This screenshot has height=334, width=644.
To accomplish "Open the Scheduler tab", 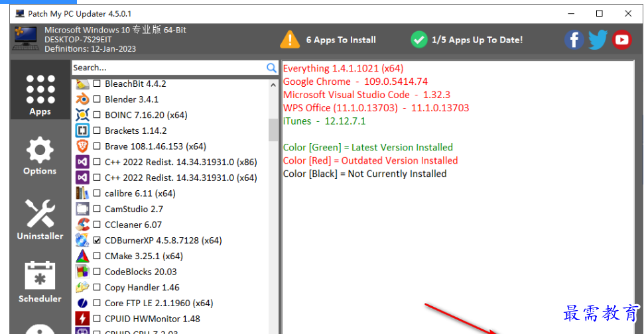I will point(40,282).
